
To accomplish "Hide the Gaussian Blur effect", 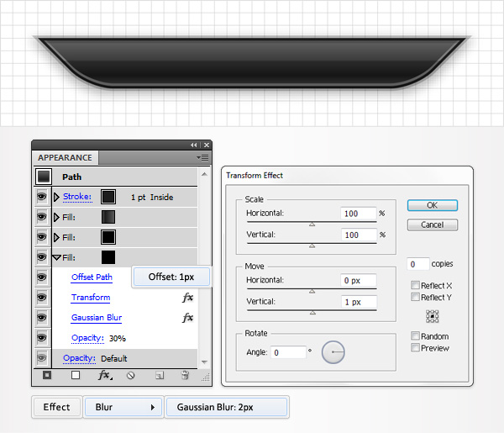I will 42,318.
